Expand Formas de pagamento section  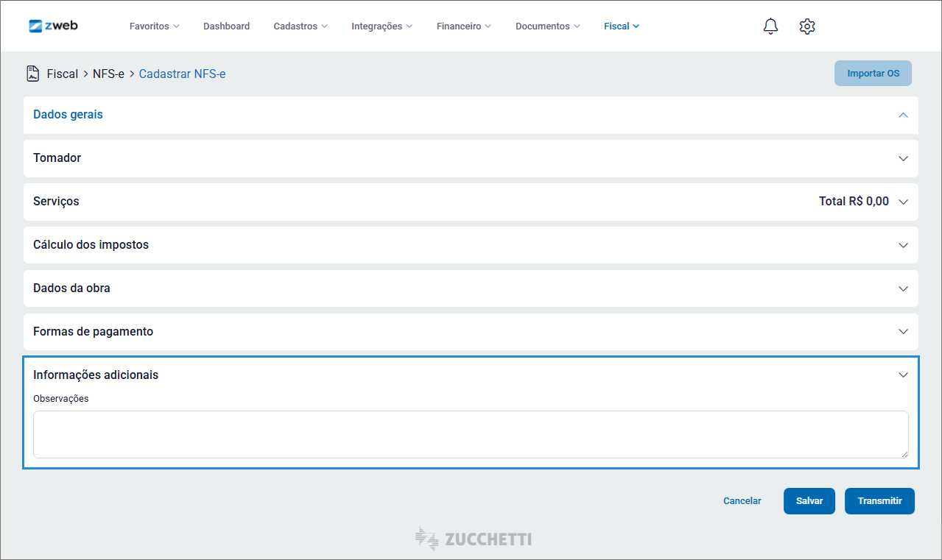[903, 332]
